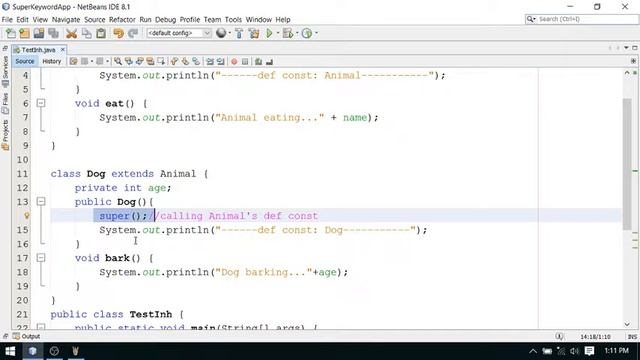Click the Clean and Build icon
The image size is (640, 360).
(254, 33)
